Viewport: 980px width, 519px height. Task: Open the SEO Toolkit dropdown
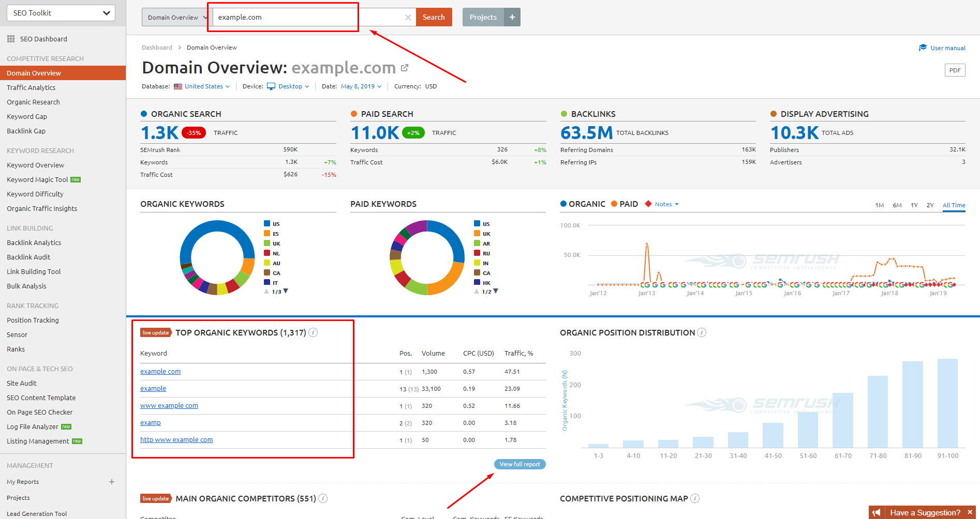61,13
